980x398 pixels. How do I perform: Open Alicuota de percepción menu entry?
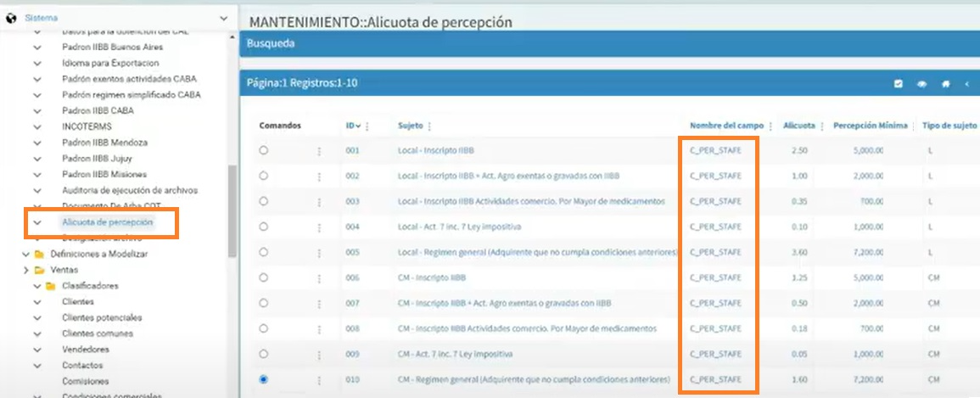pos(107,221)
